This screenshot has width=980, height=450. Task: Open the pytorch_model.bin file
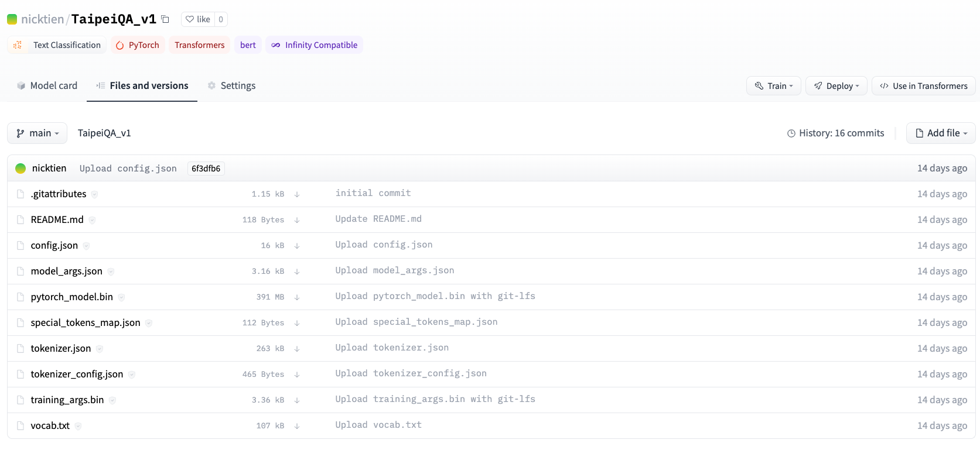(71, 297)
